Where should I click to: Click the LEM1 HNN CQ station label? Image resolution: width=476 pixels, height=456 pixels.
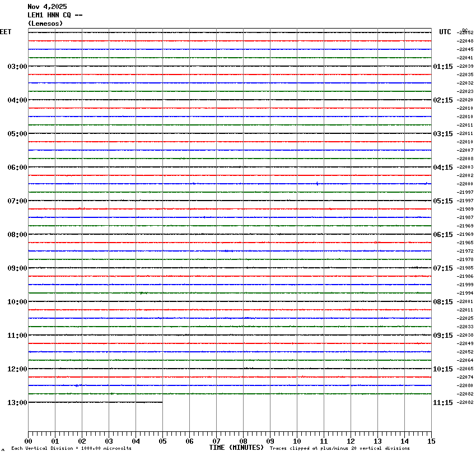[55, 15]
